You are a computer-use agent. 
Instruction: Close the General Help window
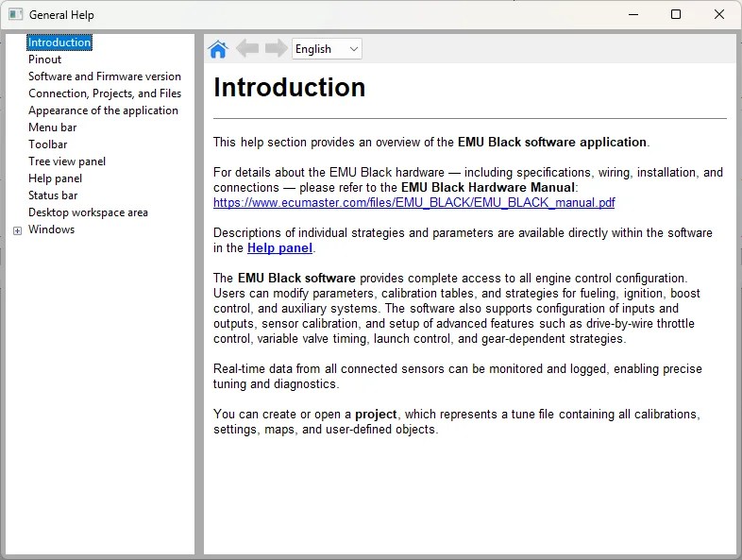(718, 15)
